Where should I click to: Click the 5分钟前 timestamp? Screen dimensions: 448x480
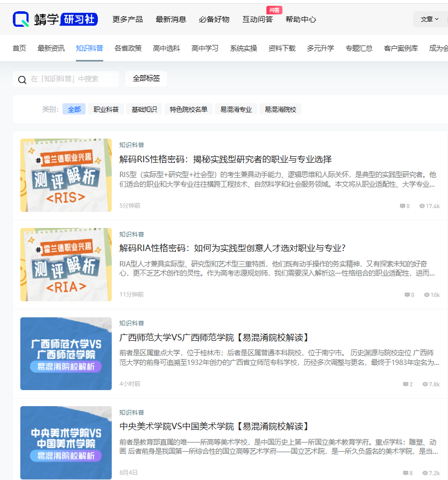tap(130, 205)
